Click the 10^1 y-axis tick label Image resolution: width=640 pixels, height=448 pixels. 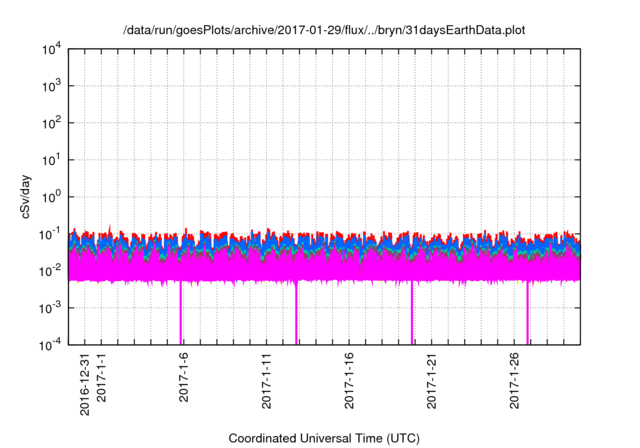click(x=52, y=160)
